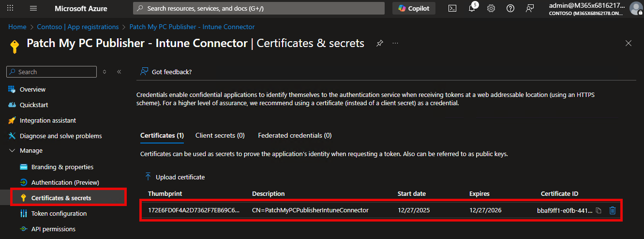
Task: Click the Branding & properties icon
Action: [24, 167]
